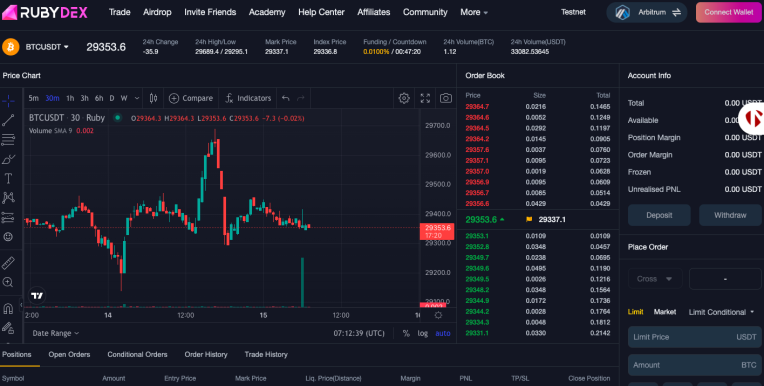The height and width of the screenshot is (386, 764).
Task: Select the brush drawing tool
Action: point(8,159)
